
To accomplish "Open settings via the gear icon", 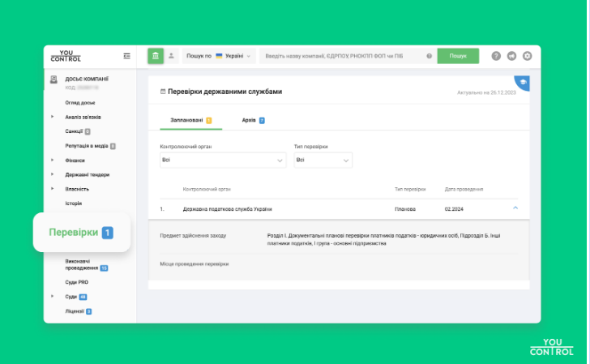I will pos(528,56).
